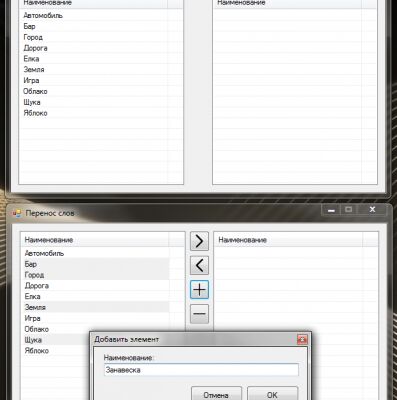Click the Перенос слов window title icon
The image size is (397, 400).
click(x=17, y=213)
